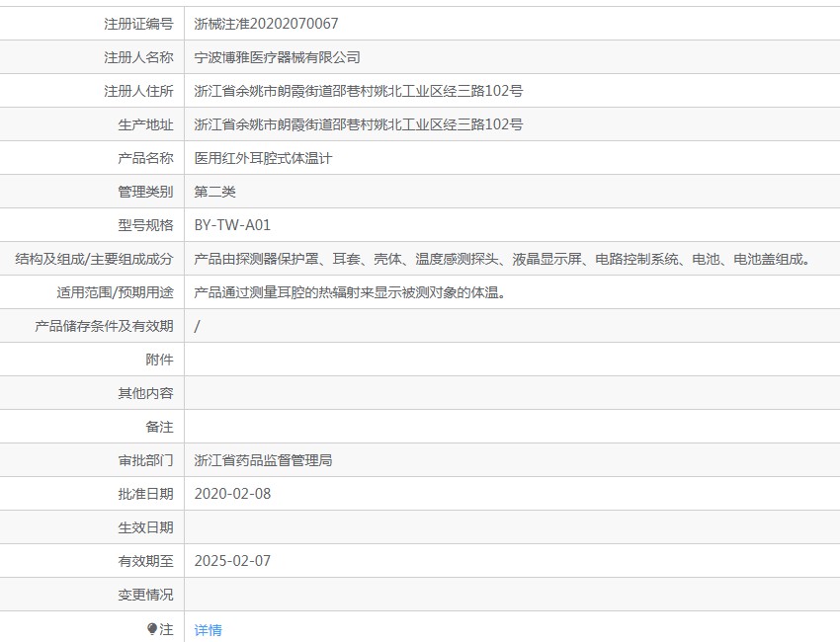Click the 注册人名称 label
Viewport: 840px width, 642px height.
138,57
